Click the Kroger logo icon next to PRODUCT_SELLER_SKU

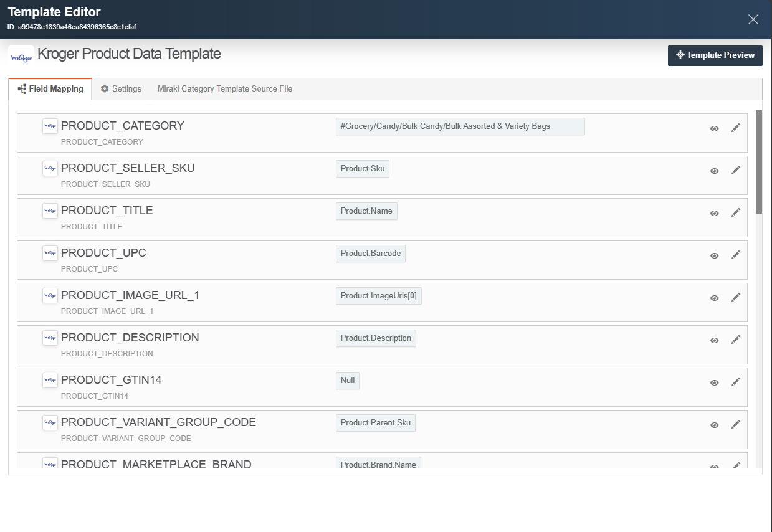(x=50, y=168)
